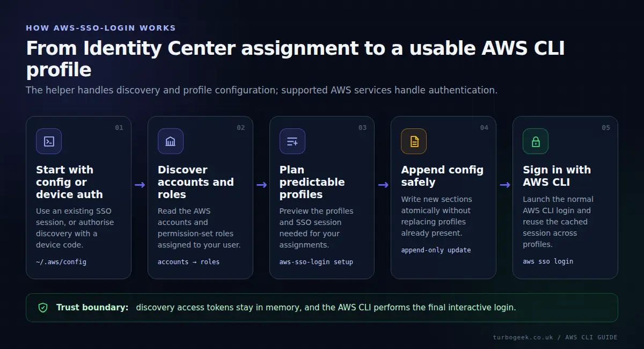644x349 pixels.
Task: Click the green padlock icon for Sign in
Action: pyautogui.click(x=536, y=141)
